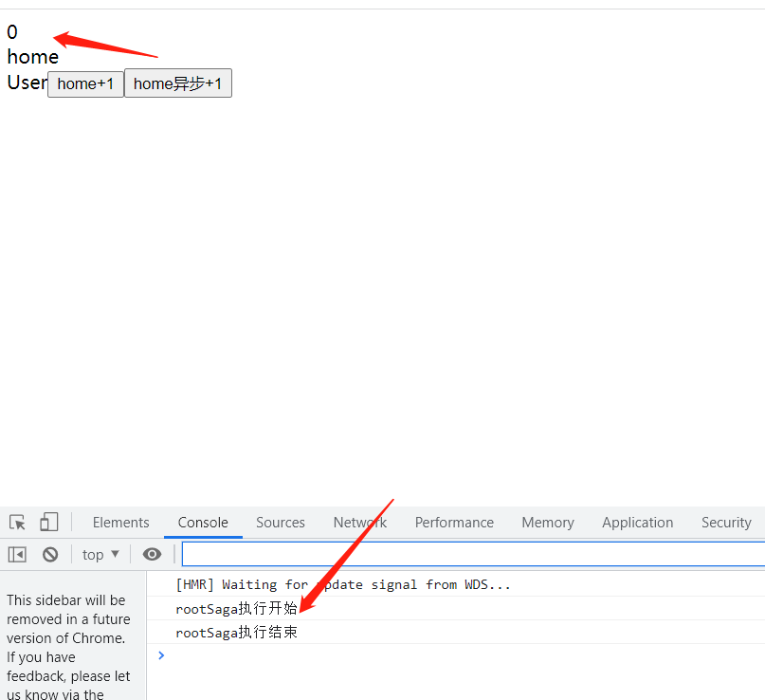Open the top JavaScript context dropdown
Screen dimensions: 765x700
(x=100, y=555)
